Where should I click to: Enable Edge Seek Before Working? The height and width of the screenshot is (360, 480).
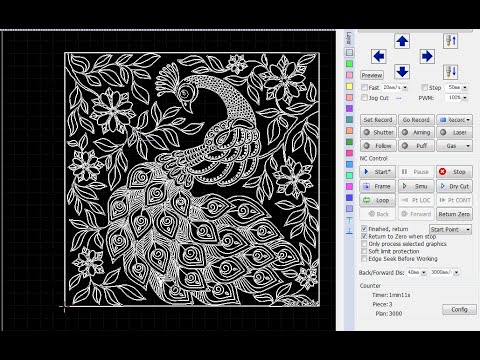364,259
